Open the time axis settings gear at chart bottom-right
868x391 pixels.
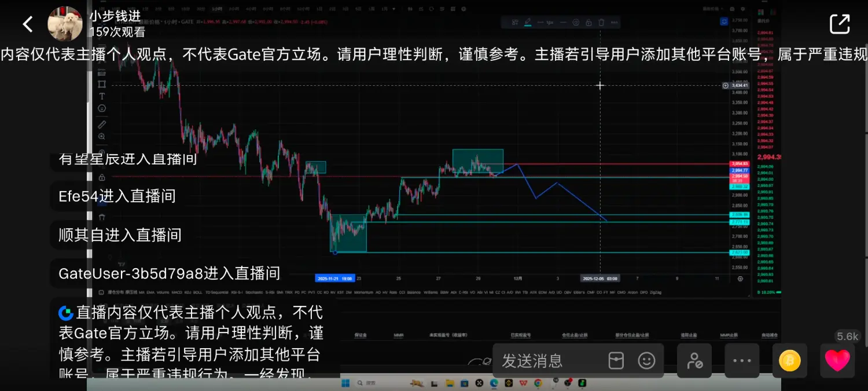740,279
